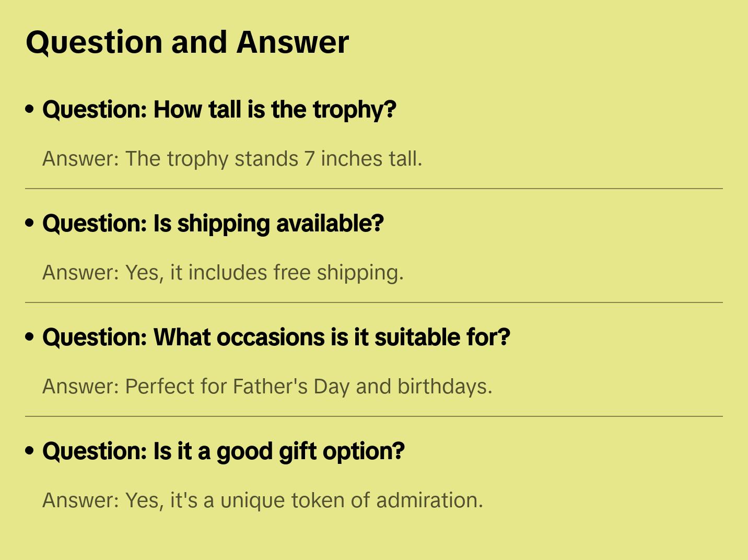
Task: Click the divider line above the gift option question
Action: point(374,416)
